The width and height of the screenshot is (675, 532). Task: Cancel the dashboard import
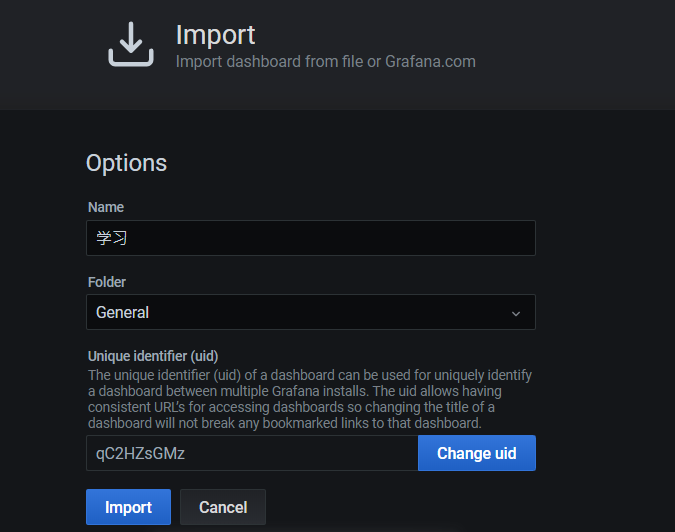coord(223,507)
